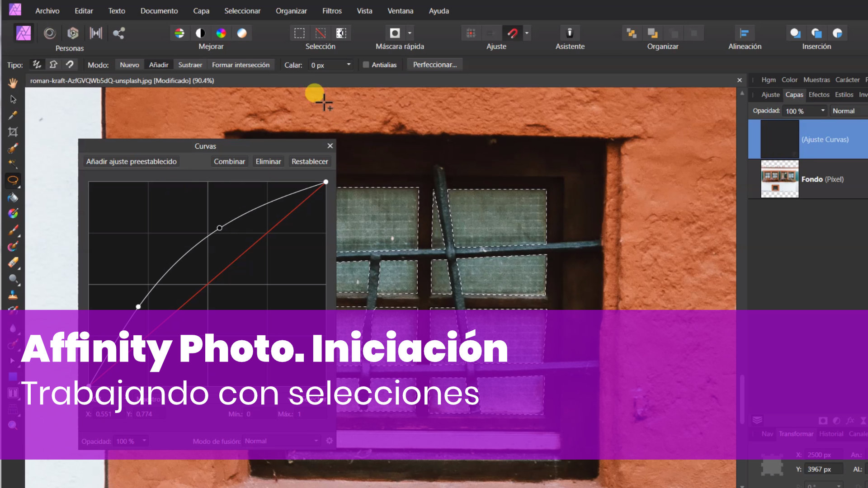Screen dimensions: 868x488
Task: Switch to the Efectos panel tab
Action: point(819,94)
